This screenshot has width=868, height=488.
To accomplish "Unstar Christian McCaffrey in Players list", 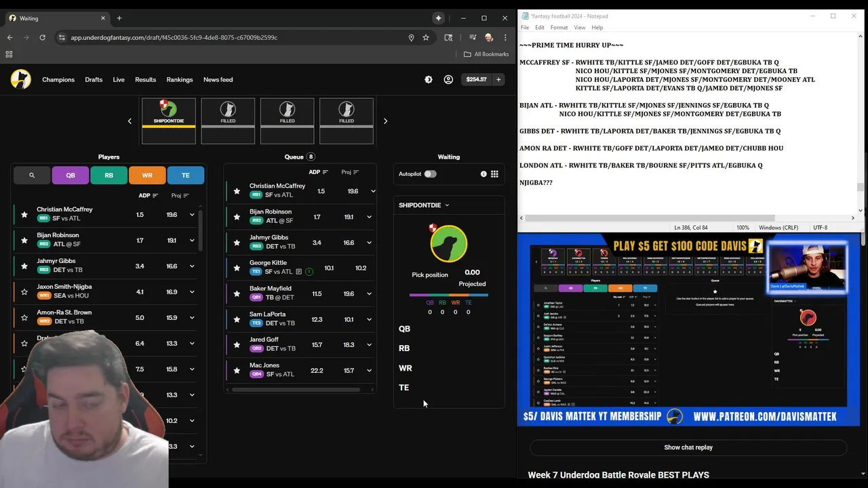I will point(24,215).
